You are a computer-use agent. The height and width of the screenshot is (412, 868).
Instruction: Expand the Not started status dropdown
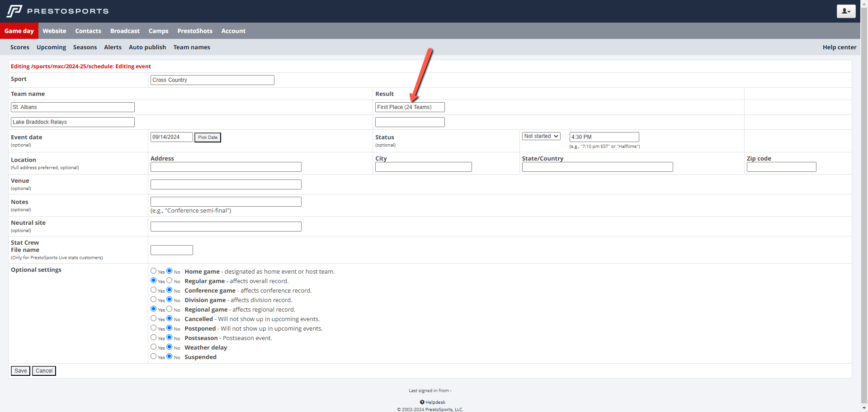pyautogui.click(x=541, y=136)
